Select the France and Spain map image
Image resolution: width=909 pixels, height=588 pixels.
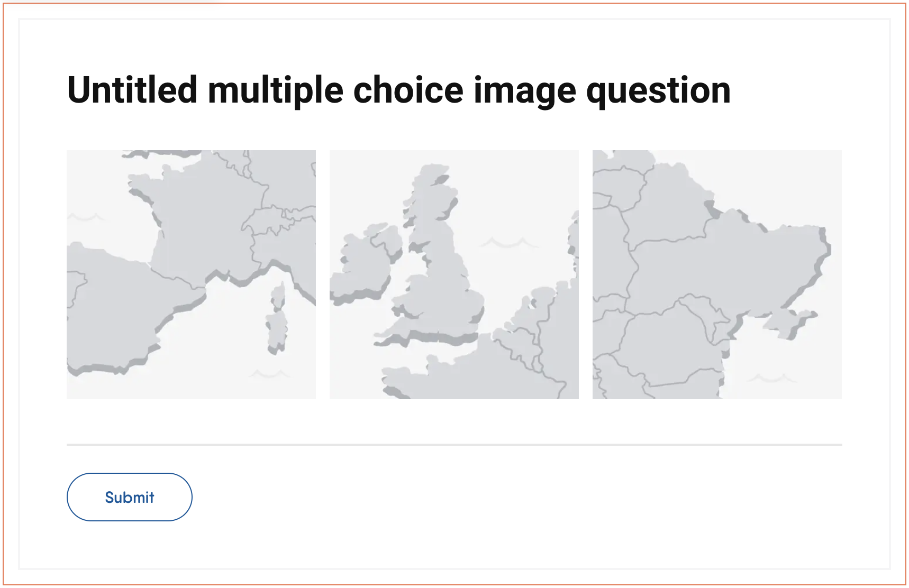click(191, 274)
